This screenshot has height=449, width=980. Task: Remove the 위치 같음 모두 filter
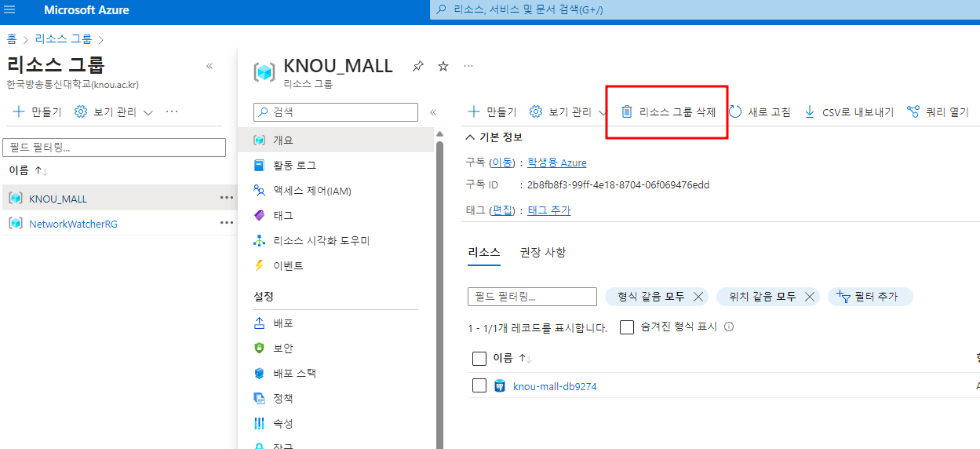coord(810,297)
